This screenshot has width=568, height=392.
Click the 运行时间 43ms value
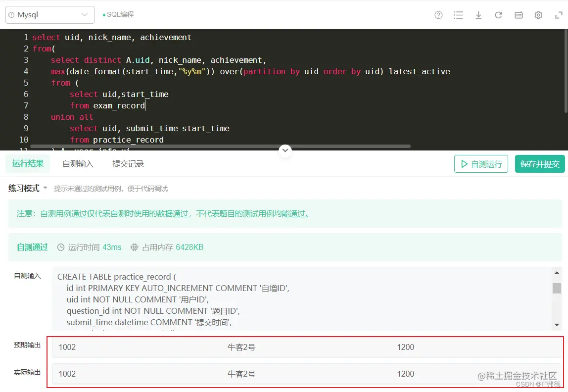[x=112, y=247]
